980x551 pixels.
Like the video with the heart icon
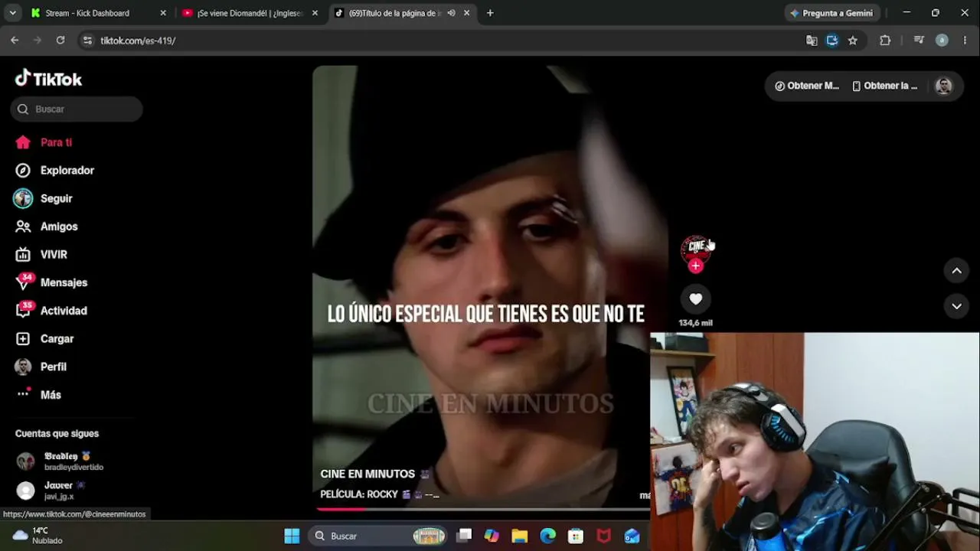click(695, 299)
